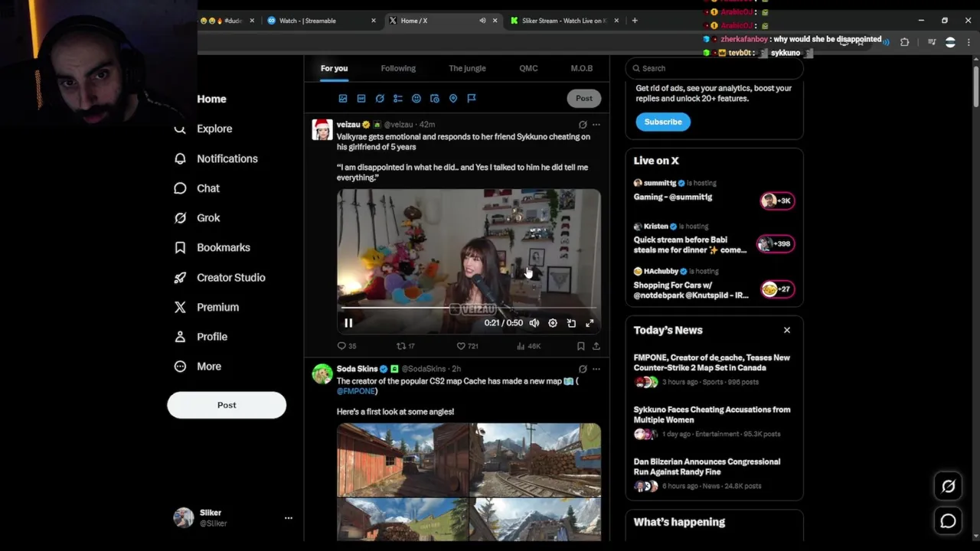This screenshot has height=551, width=980.
Task: Pause the veizau video
Action: 348,323
